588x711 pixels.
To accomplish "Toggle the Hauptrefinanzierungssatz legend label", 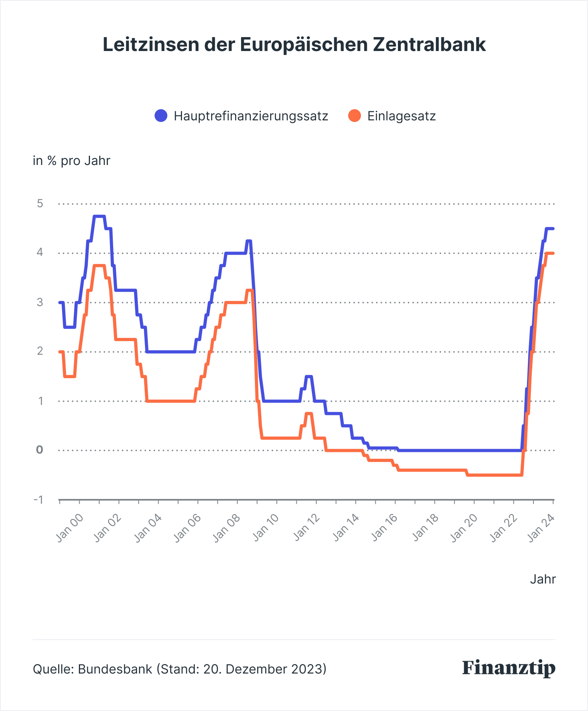I will 251,116.
